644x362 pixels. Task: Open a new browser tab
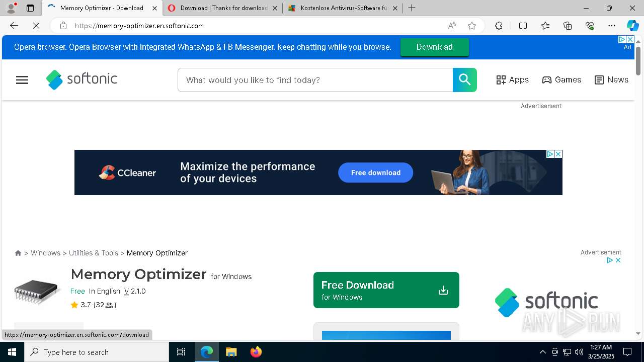click(x=412, y=8)
